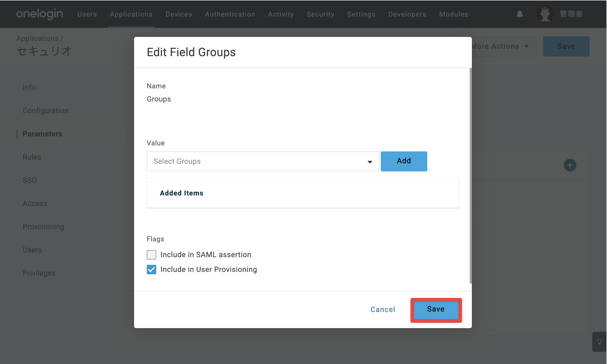Enable Include in SAML assertion checkbox
The width and height of the screenshot is (607, 364).
pyautogui.click(x=151, y=255)
